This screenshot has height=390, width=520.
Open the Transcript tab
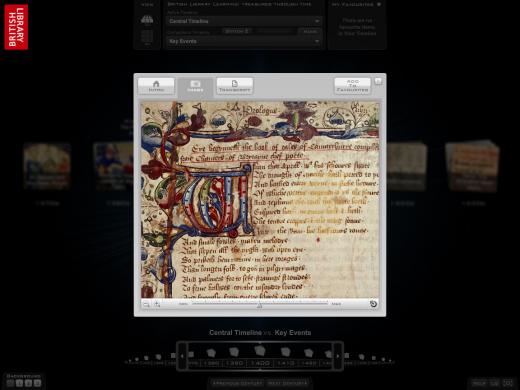pos(235,86)
